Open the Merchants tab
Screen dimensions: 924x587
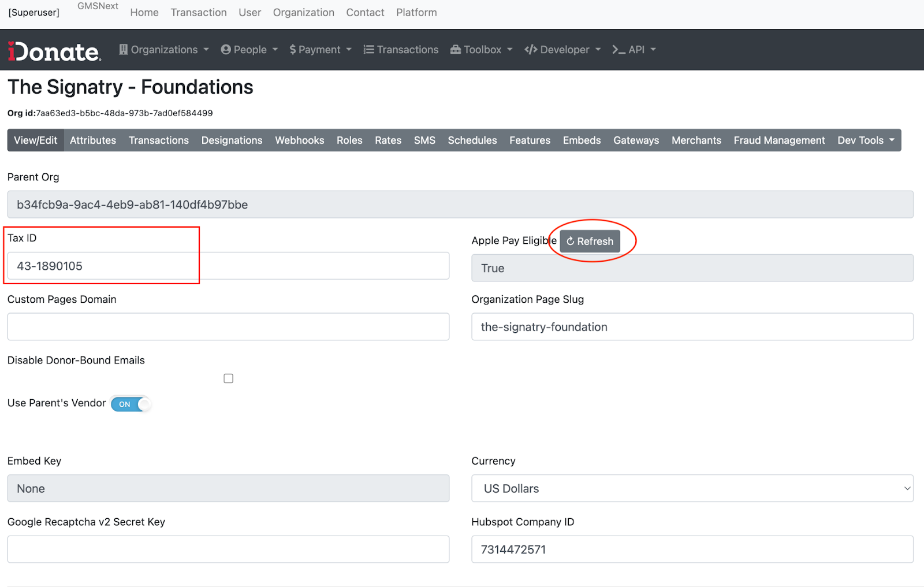click(696, 140)
